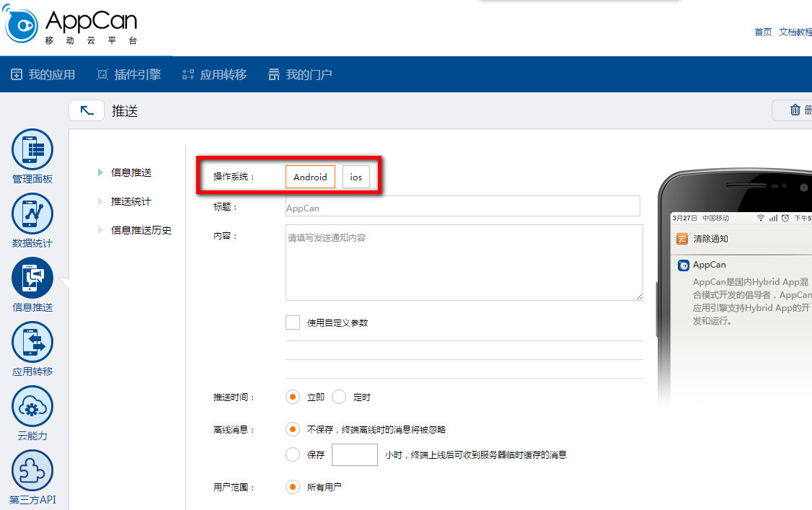Click the 插件引擎 menu icon
The height and width of the screenshot is (510, 812).
[x=102, y=74]
